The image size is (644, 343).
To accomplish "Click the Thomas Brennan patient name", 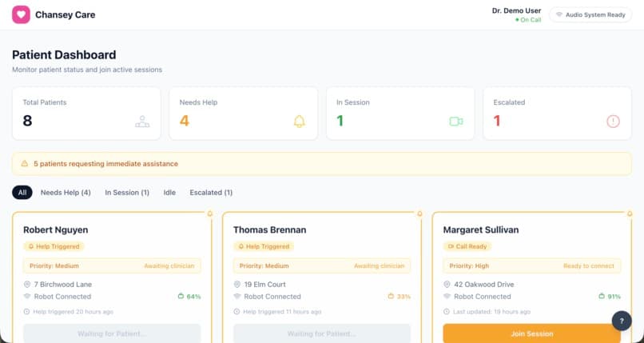I will [x=270, y=229].
